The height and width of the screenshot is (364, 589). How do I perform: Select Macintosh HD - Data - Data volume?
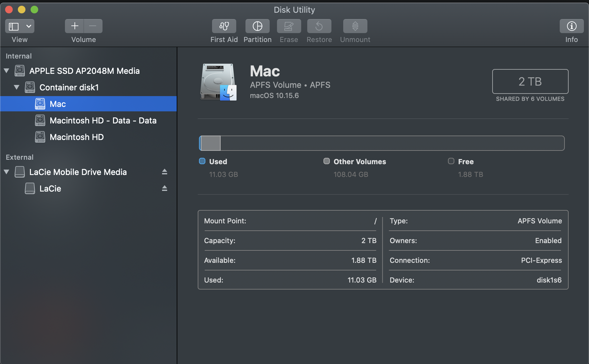[89, 120]
